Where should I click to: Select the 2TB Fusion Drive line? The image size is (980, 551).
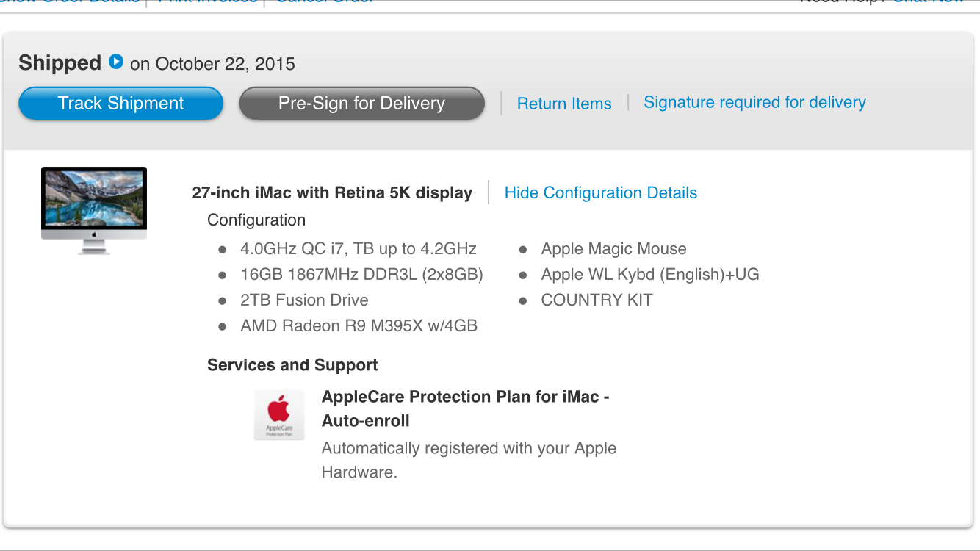tap(304, 300)
